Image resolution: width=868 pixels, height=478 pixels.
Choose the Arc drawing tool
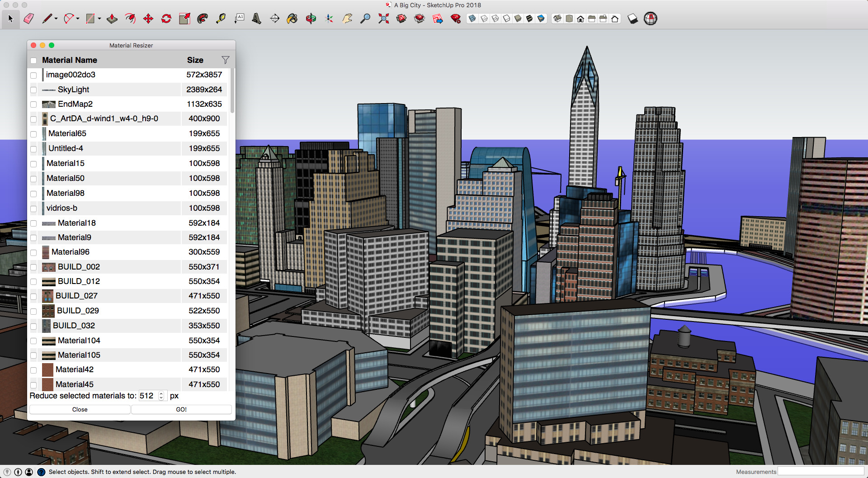tap(69, 19)
